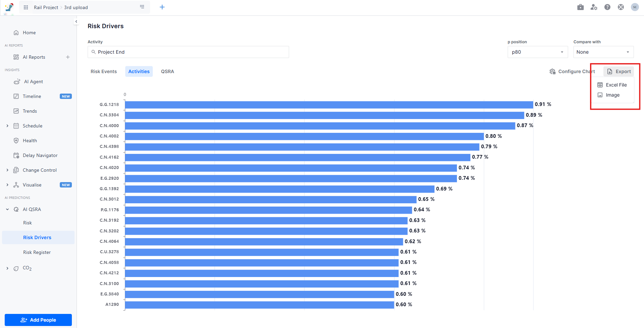This screenshot has height=328, width=644.
Task: Open the user avatar menu
Action: (635, 7)
